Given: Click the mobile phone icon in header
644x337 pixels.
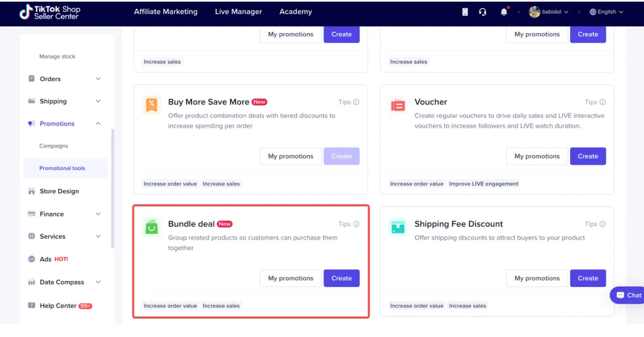Looking at the screenshot, I should click(x=465, y=12).
